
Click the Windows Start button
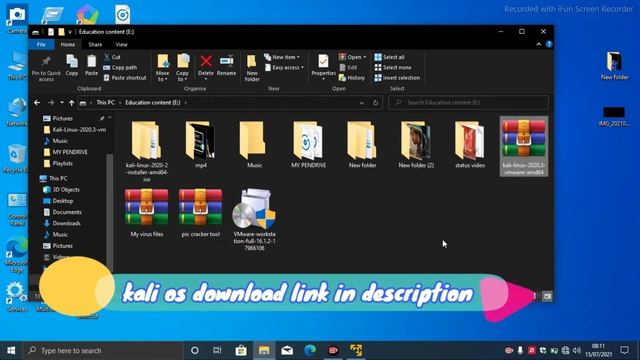click(11, 351)
